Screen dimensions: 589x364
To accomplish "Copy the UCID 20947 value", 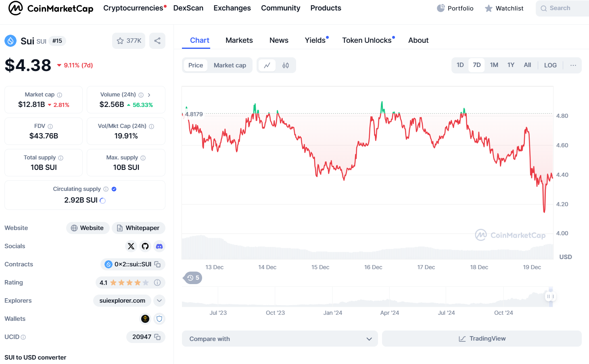I will tap(158, 337).
